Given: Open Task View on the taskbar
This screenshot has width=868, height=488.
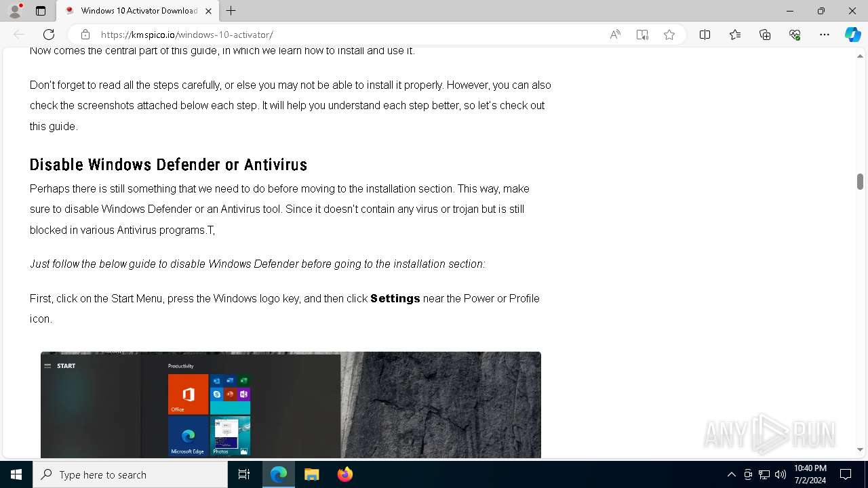Looking at the screenshot, I should tap(244, 474).
